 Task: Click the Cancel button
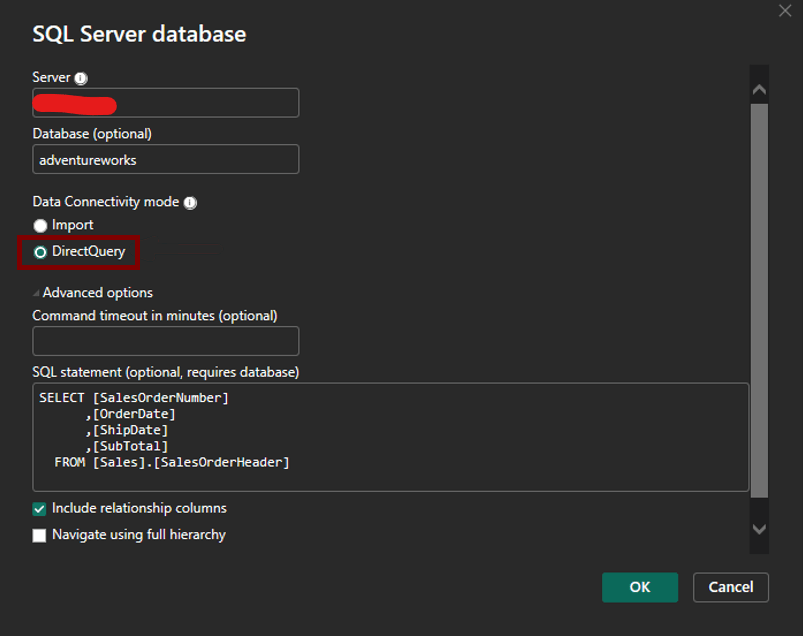(730, 587)
